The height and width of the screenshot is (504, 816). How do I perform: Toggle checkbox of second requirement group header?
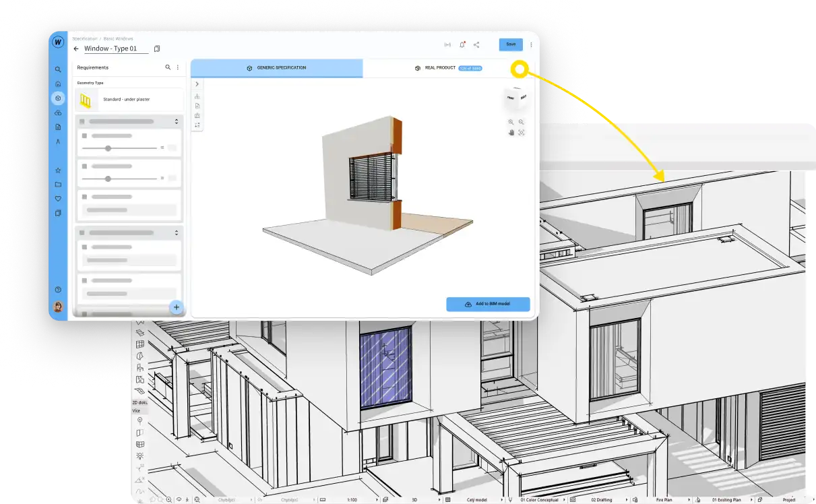[x=82, y=232]
